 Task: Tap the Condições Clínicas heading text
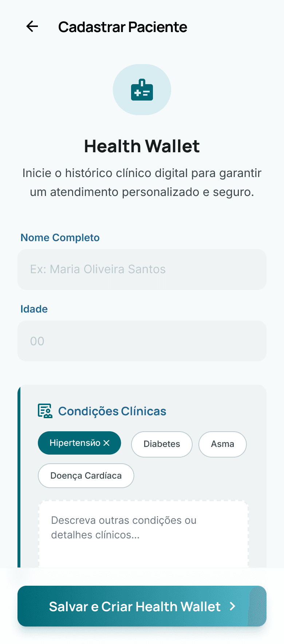[x=112, y=411]
